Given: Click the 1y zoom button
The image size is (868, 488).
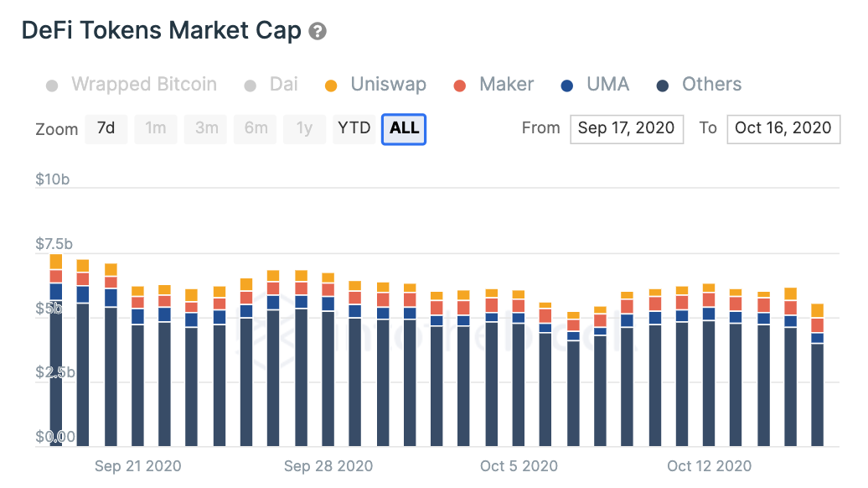Looking at the screenshot, I should click(x=304, y=128).
